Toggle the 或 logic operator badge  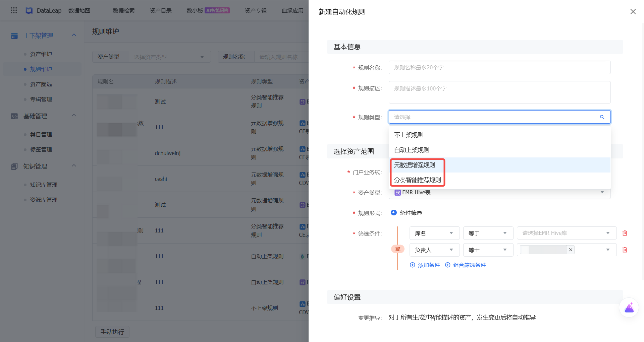pyautogui.click(x=397, y=249)
